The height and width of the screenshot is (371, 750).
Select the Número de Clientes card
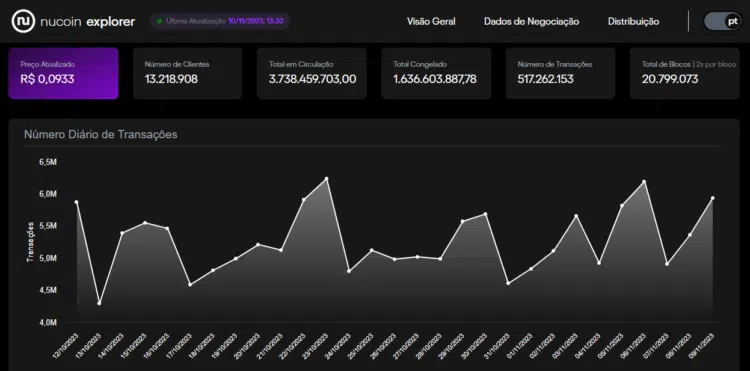188,73
